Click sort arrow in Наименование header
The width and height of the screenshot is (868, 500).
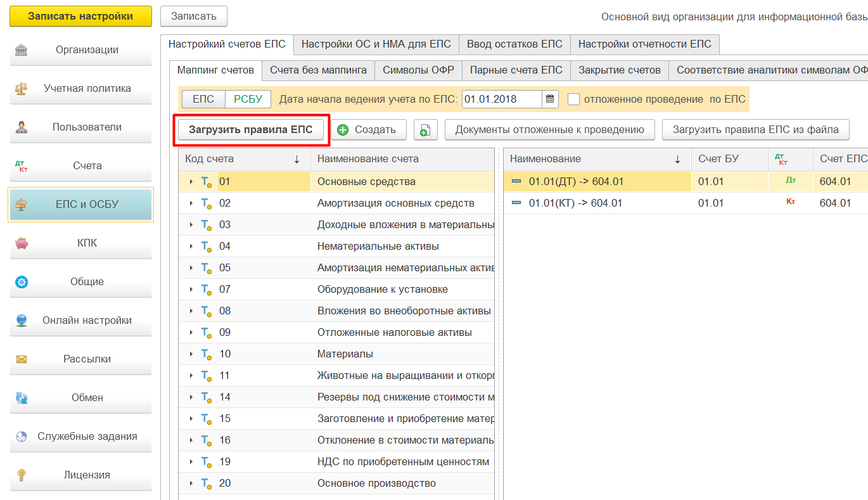(x=677, y=160)
